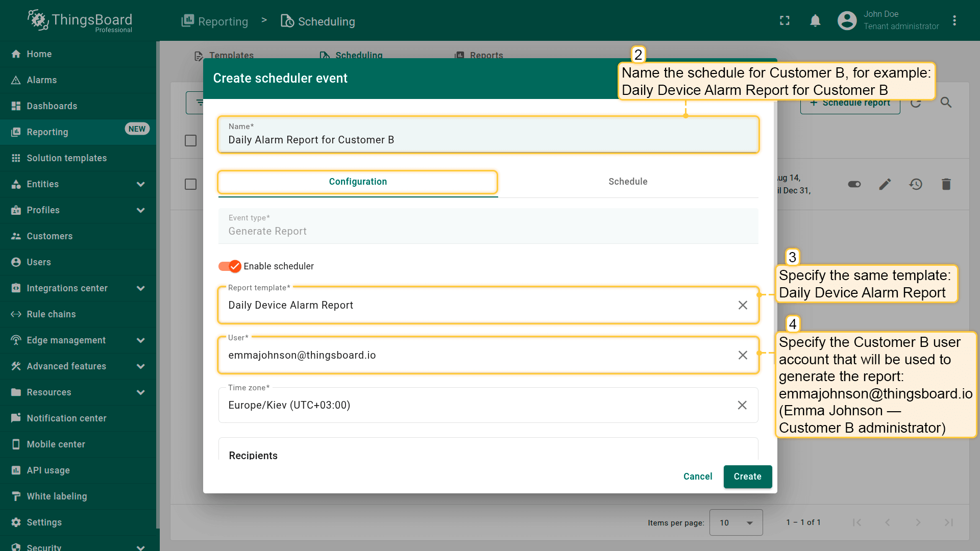Click the notifications bell icon
Image resolution: width=980 pixels, height=551 pixels.
click(815, 20)
